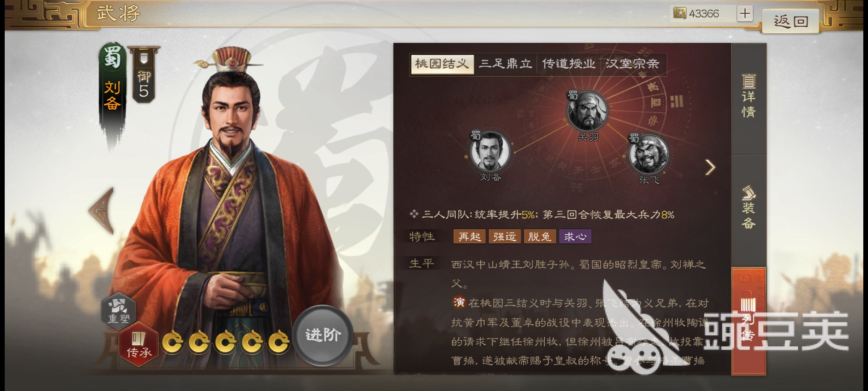Tap the red 传承 inheritance icon

click(139, 345)
